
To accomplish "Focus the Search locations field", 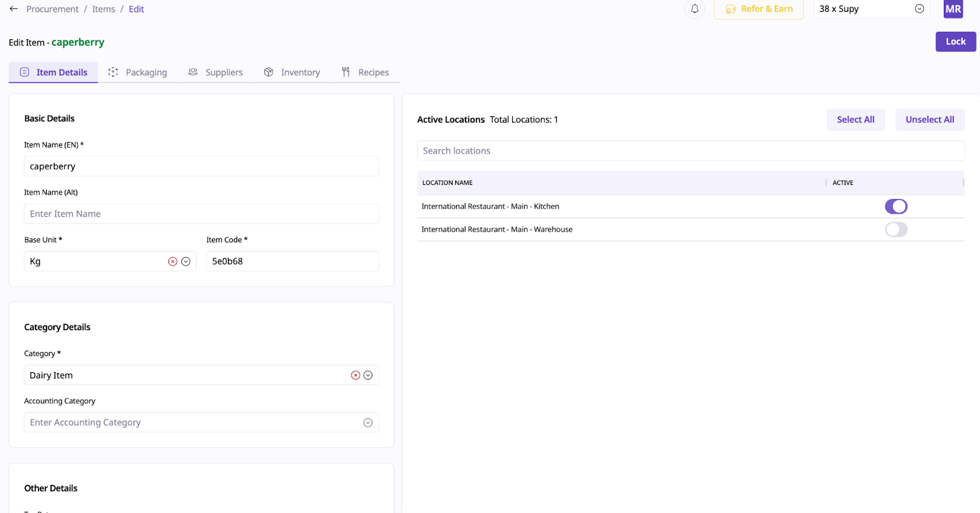I will [x=690, y=151].
